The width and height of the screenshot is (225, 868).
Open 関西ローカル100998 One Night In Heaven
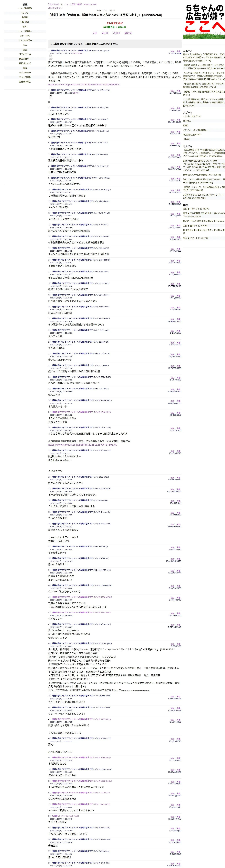(x=204, y=221)
